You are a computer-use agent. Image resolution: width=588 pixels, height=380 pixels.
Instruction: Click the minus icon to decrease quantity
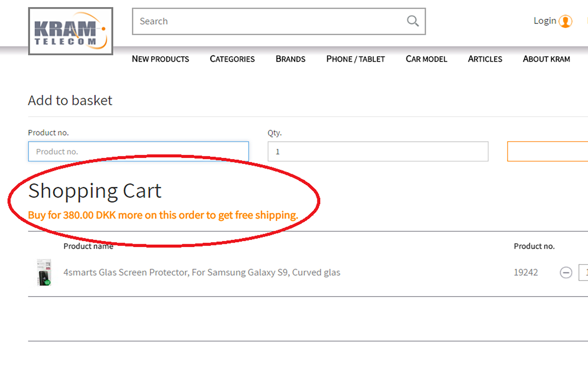coord(566,272)
